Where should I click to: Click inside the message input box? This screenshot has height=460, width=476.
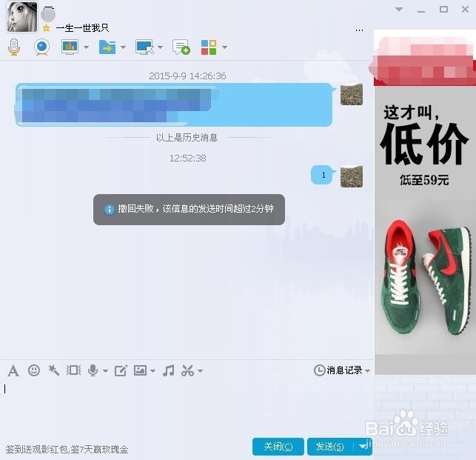click(x=187, y=407)
